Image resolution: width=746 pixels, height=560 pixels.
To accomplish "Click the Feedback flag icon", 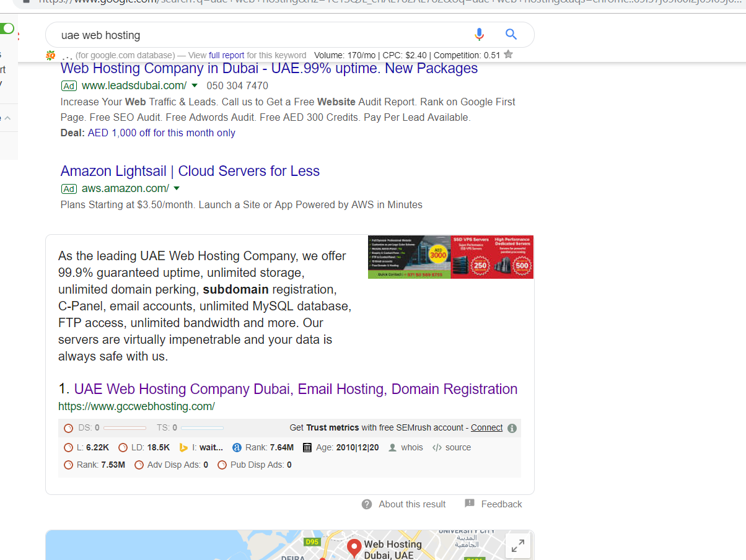I will coord(470,504).
